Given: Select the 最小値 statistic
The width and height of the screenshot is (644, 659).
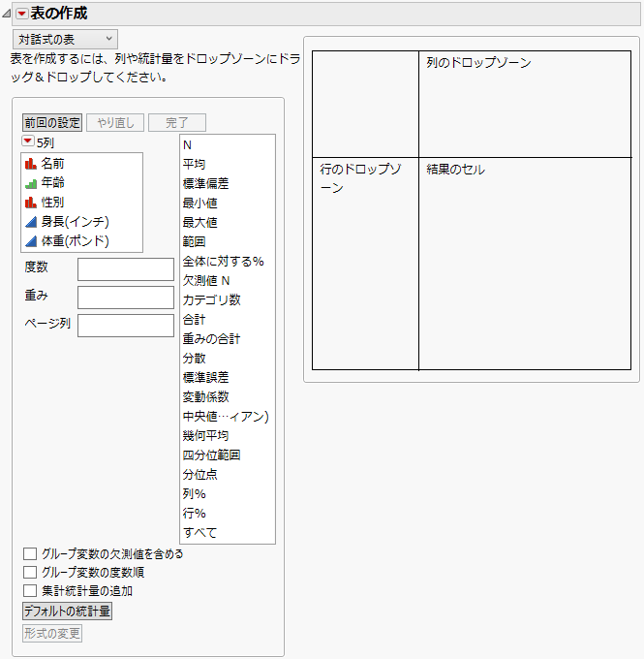Looking at the screenshot, I should tap(228, 203).
